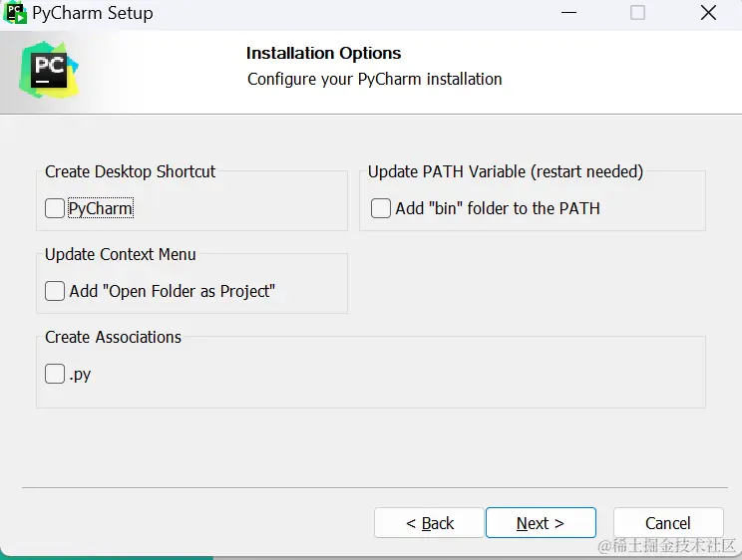
Task: Click the "Create Desktop Shortcut" group label
Action: [130, 171]
